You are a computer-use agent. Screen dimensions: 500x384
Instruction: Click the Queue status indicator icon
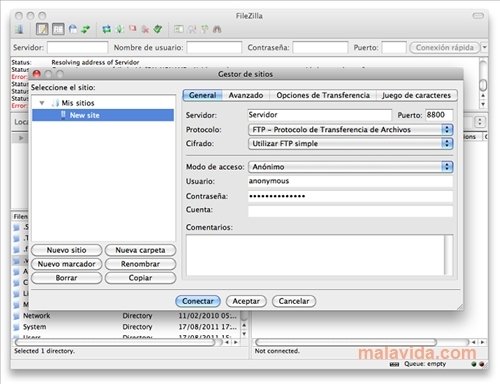394,364
